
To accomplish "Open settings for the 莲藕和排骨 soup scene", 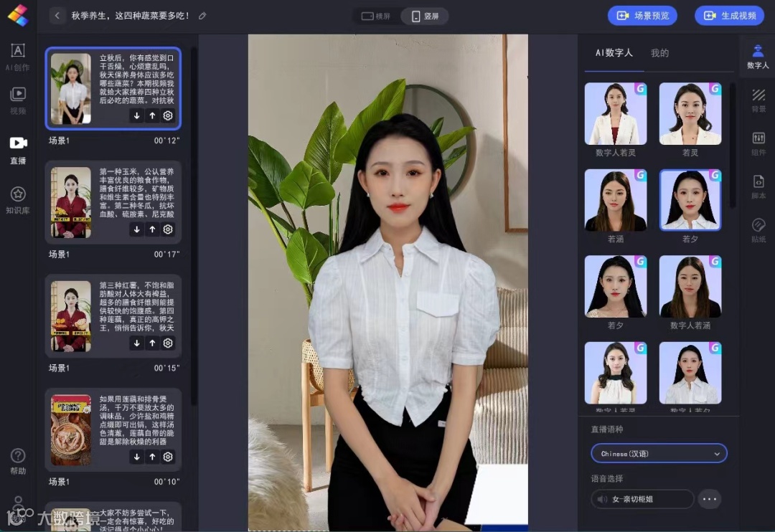I will 168,457.
